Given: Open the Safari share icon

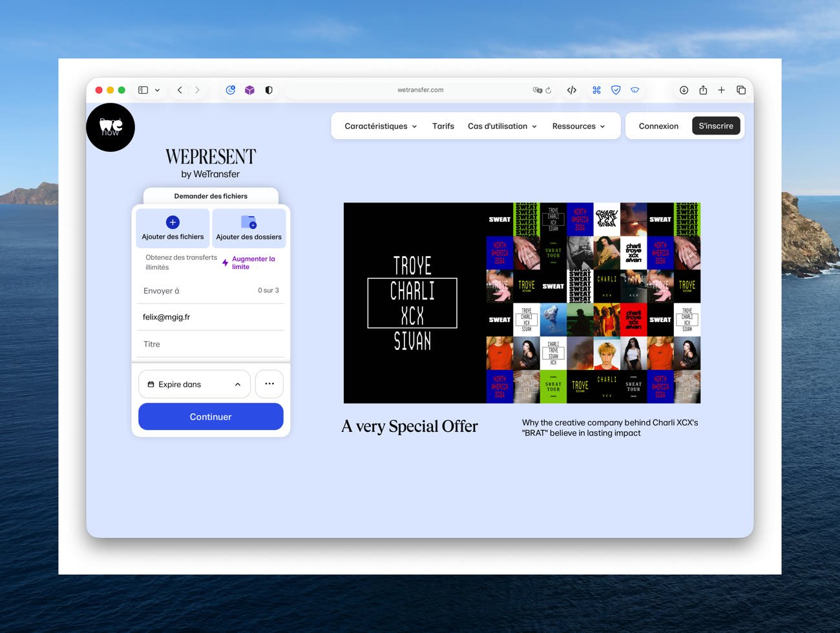Looking at the screenshot, I should (x=703, y=90).
